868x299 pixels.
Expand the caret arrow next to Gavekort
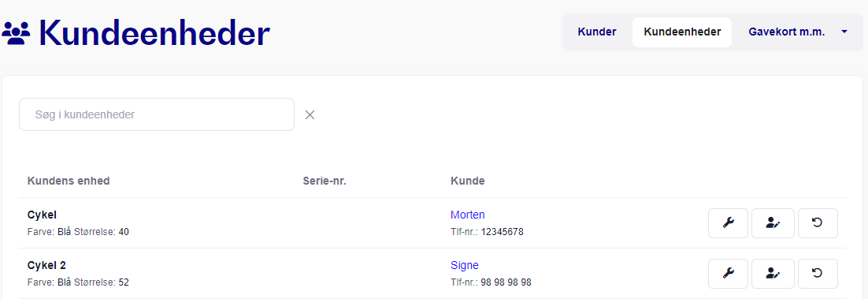point(844,32)
